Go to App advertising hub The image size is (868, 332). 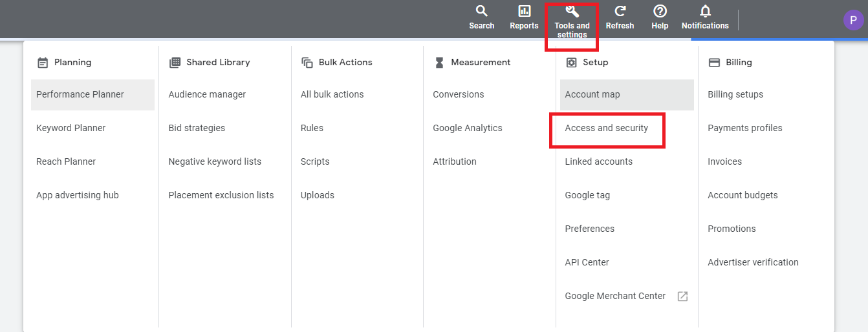[78, 195]
